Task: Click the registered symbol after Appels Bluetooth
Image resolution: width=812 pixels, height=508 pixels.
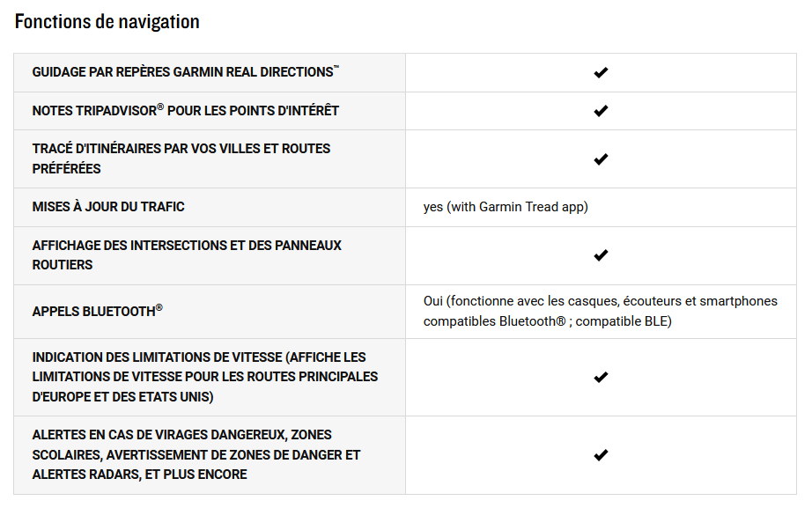Action: pos(159,307)
